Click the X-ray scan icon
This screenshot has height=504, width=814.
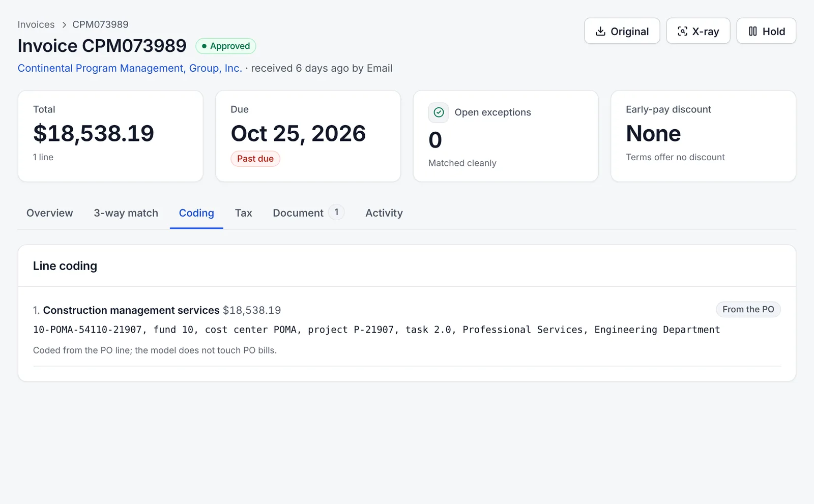click(x=682, y=32)
